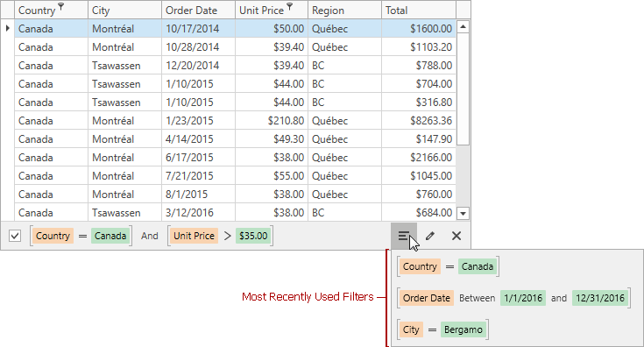Click the 12/31/2016 value in the popup

600,298
